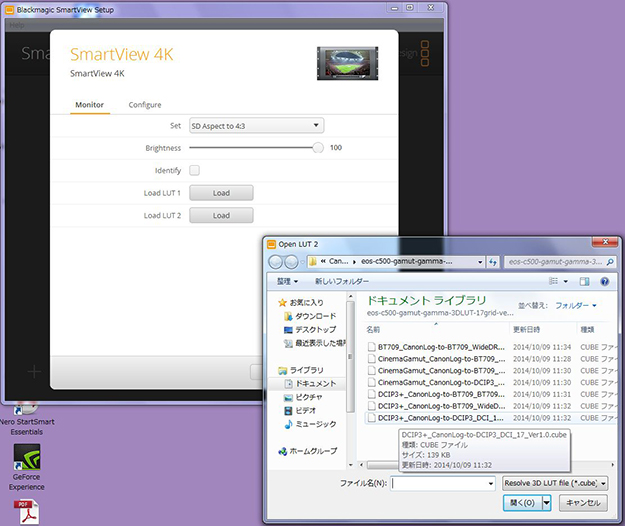Enable the Identify checkbox
Screen dimensions: 625x526
pos(194,170)
